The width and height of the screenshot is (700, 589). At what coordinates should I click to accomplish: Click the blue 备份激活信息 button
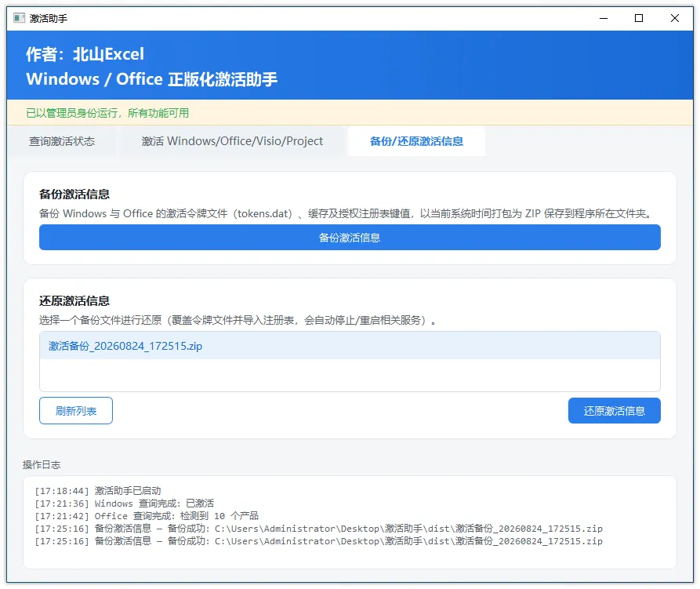[350, 238]
